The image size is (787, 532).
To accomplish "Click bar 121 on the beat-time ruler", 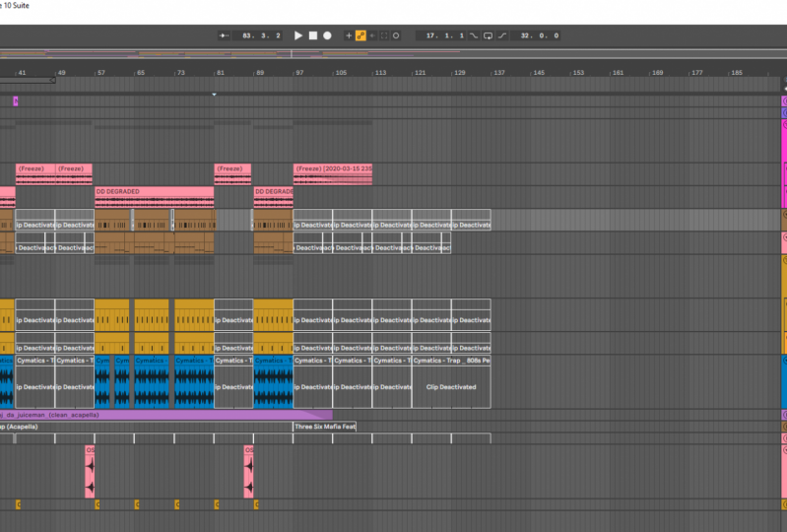I will pos(420,73).
